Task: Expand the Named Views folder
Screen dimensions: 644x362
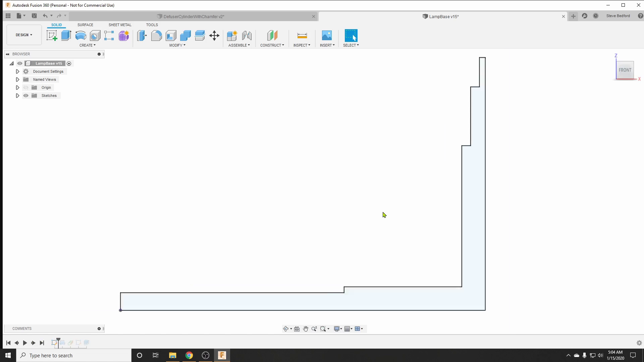Action: [x=18, y=79]
